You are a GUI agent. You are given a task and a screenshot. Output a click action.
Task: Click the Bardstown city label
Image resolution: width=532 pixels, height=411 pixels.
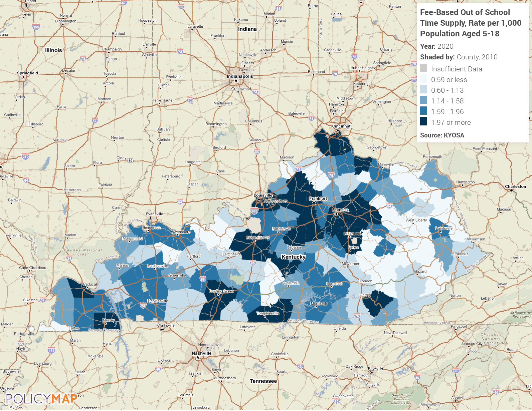point(281,229)
